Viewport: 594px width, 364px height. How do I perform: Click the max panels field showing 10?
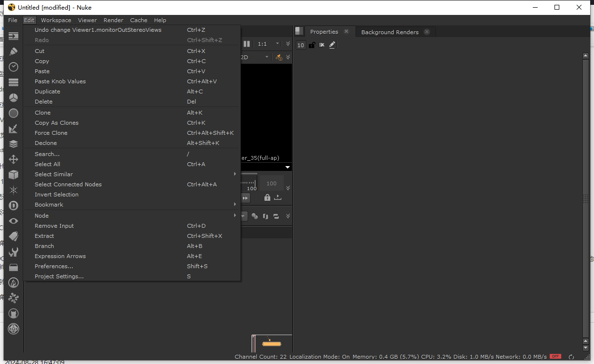[x=301, y=45]
